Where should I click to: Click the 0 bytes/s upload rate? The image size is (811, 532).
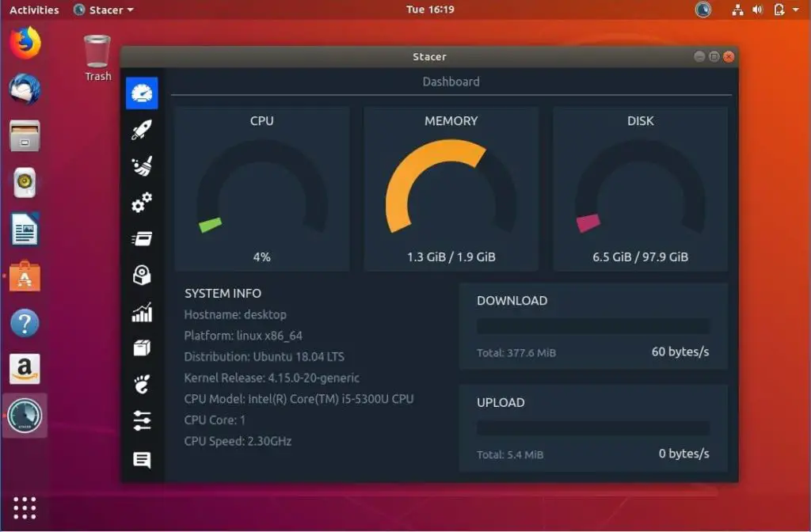(683, 454)
